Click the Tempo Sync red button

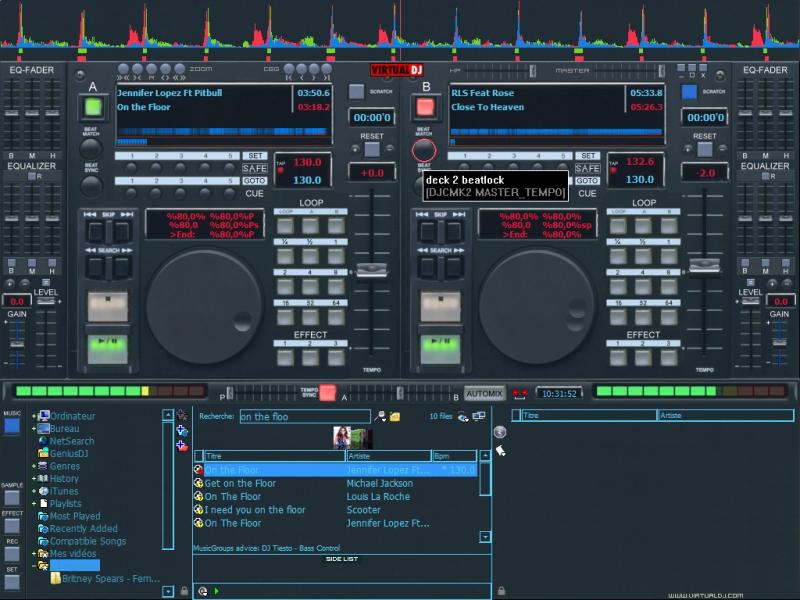pos(327,393)
